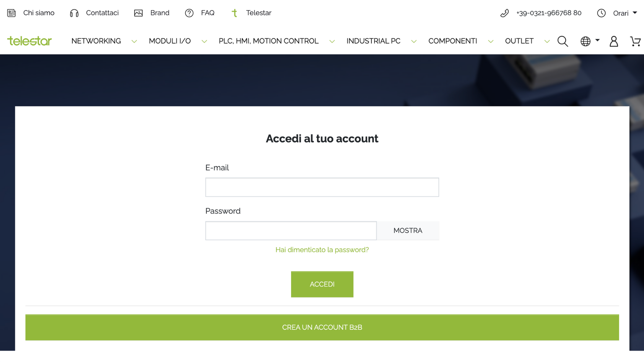Screen dimensions: 644x362
Task: Expand the INDUSTRIAL PC chevron
Action: point(414,42)
